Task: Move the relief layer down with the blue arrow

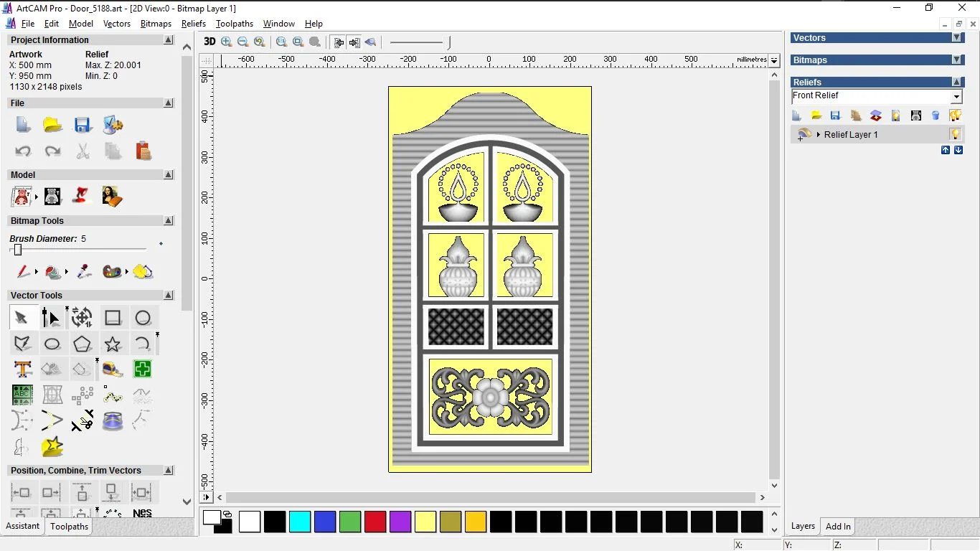Action: [x=958, y=150]
